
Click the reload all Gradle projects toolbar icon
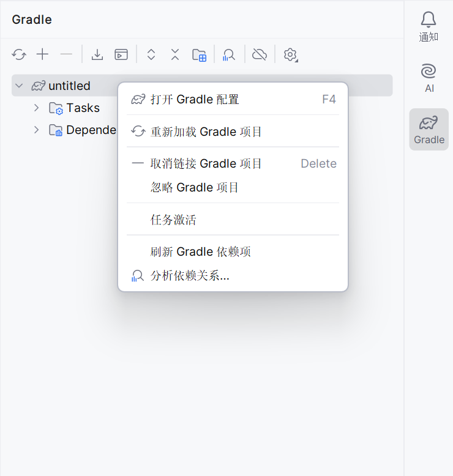tap(19, 54)
